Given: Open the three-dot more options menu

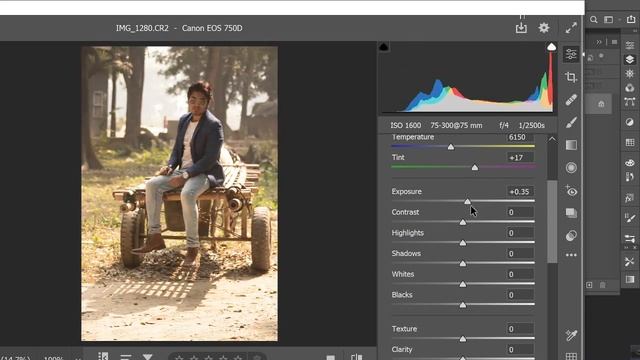Looking at the screenshot, I should point(571,255).
